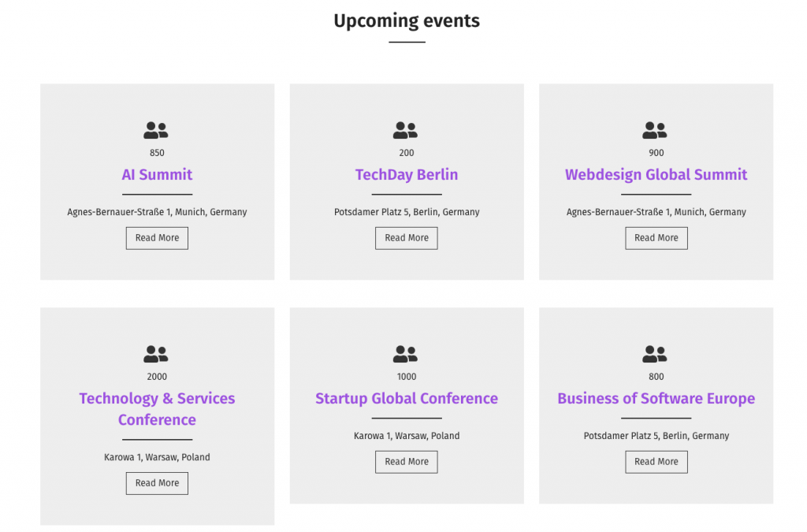
Task: Follow the TechDay Berlin title link
Action: [407, 175]
